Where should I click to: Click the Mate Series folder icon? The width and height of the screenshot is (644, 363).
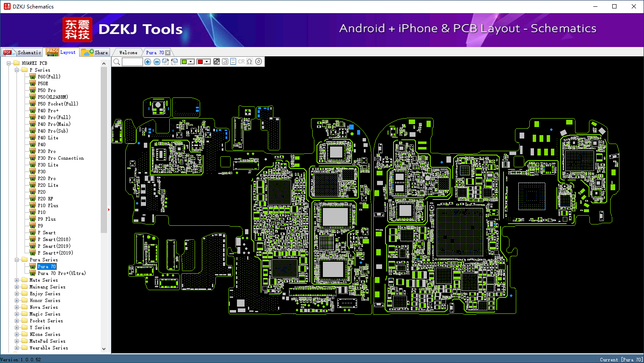point(25,280)
